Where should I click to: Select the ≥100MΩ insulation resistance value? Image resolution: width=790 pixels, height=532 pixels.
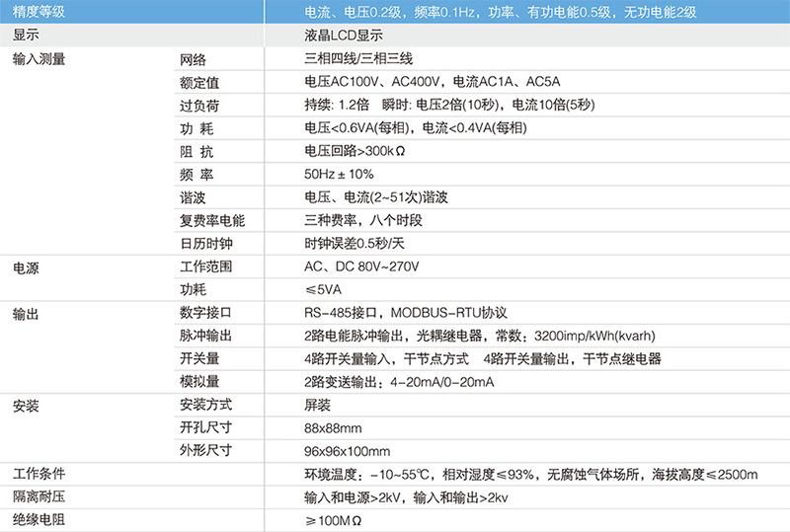click(333, 520)
